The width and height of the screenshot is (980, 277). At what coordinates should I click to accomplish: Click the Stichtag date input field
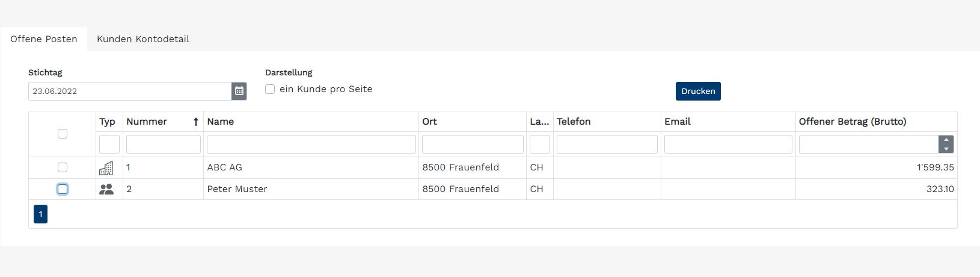point(130,91)
